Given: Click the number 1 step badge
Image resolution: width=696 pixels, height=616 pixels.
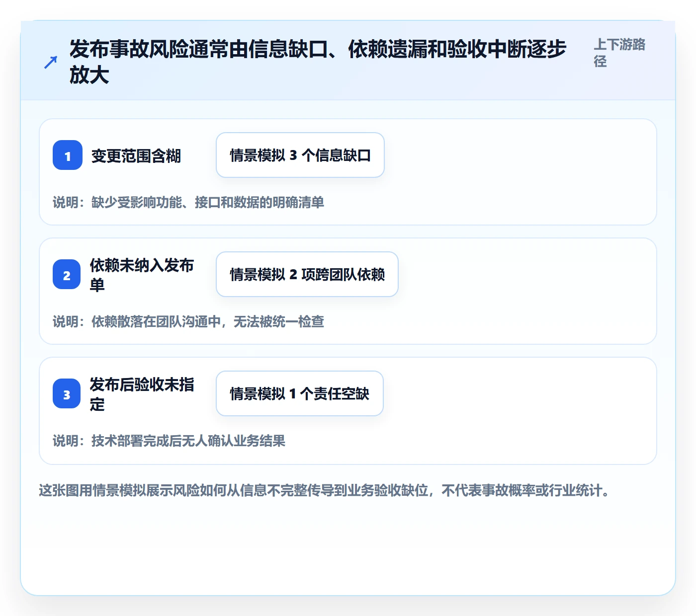Looking at the screenshot, I should coord(68,155).
